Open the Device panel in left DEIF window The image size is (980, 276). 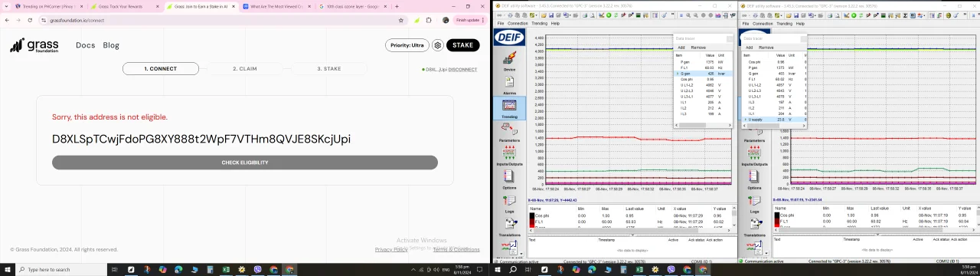(x=509, y=61)
